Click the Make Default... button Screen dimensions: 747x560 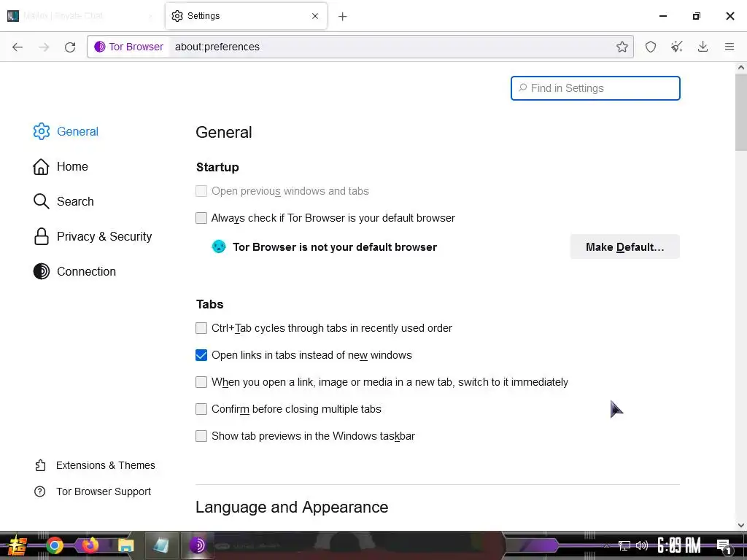(624, 246)
